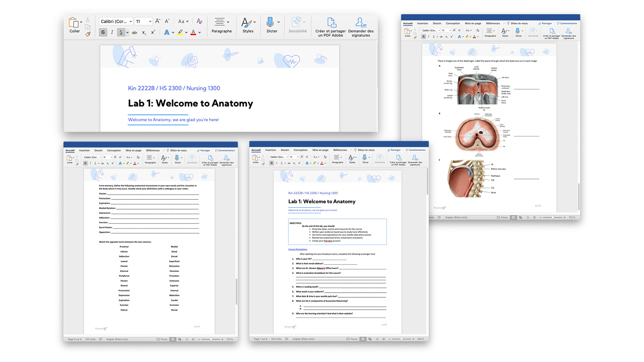Click Dicter microphone in the anatomical movements window
Image resolution: width=644 pixels, height=362 pixels.
click(x=177, y=158)
